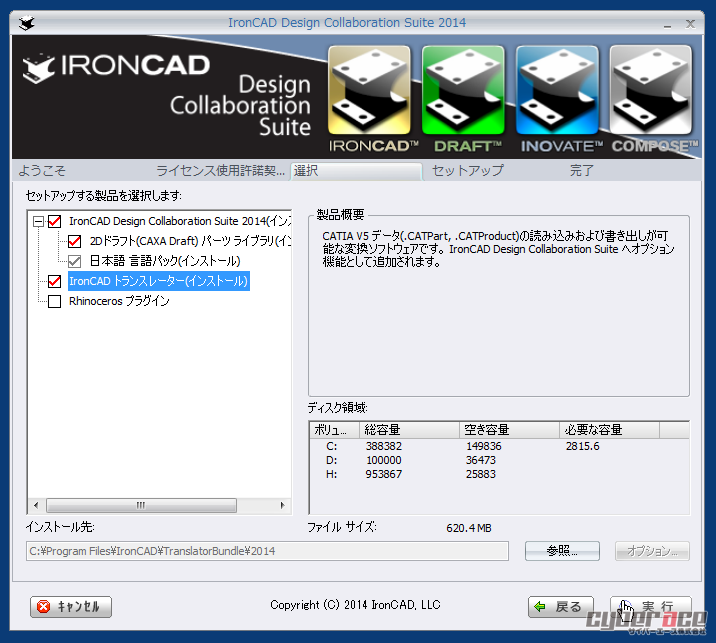Click the 総容量 column header

point(409,430)
